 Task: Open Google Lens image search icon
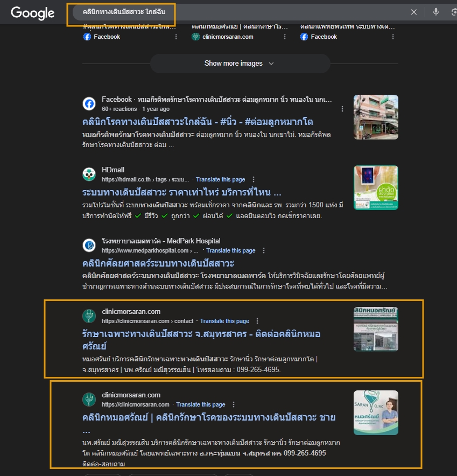(x=453, y=12)
